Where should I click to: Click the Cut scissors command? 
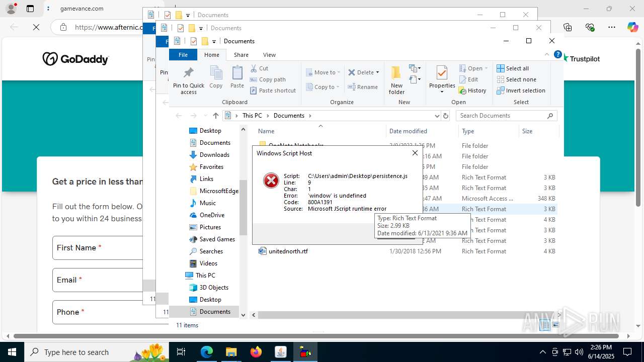260,68
